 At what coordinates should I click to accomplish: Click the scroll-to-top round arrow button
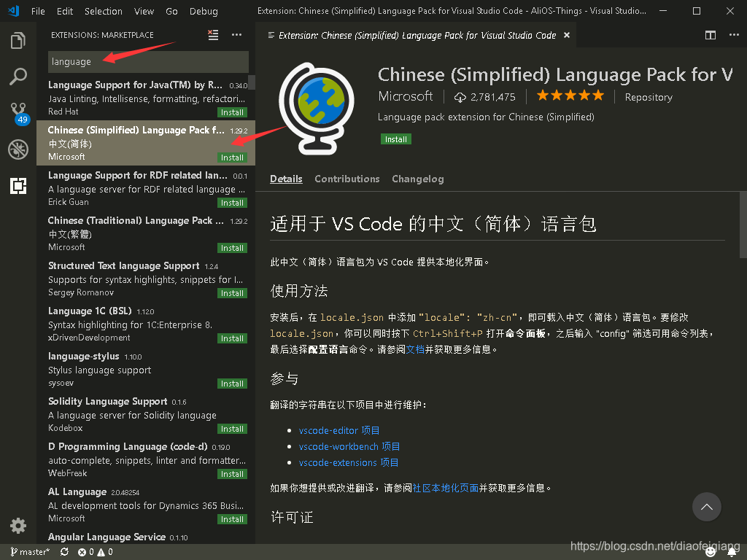click(706, 507)
